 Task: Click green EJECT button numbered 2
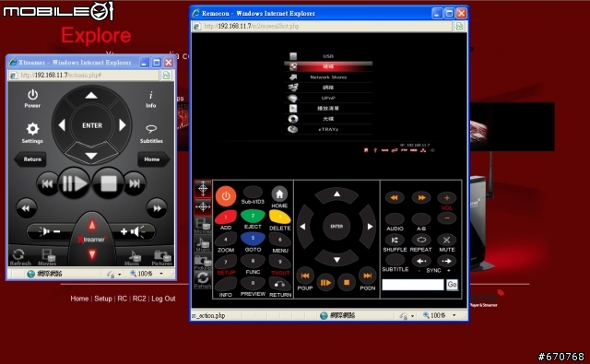(253, 216)
